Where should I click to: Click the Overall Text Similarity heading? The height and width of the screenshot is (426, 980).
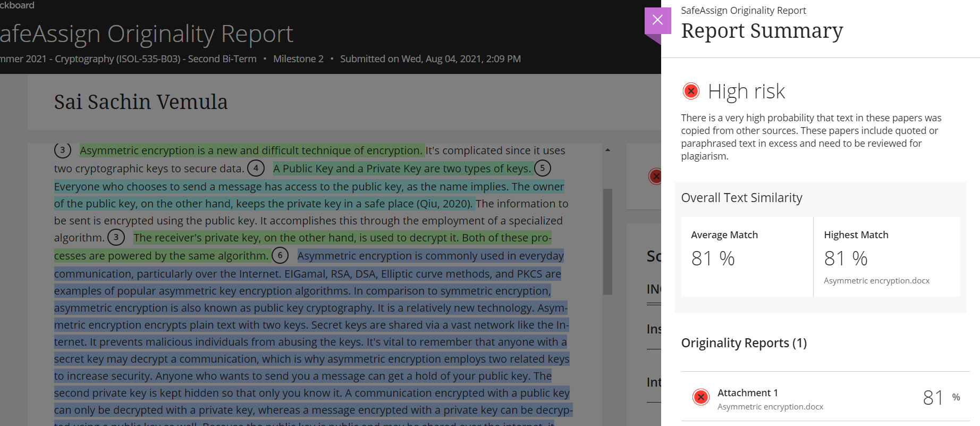pos(742,198)
